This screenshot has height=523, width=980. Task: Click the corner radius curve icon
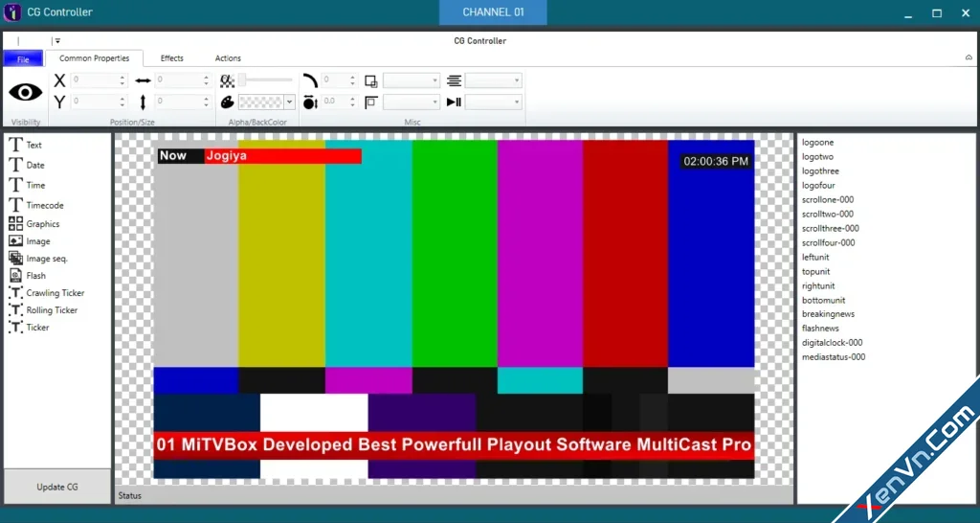pos(310,80)
